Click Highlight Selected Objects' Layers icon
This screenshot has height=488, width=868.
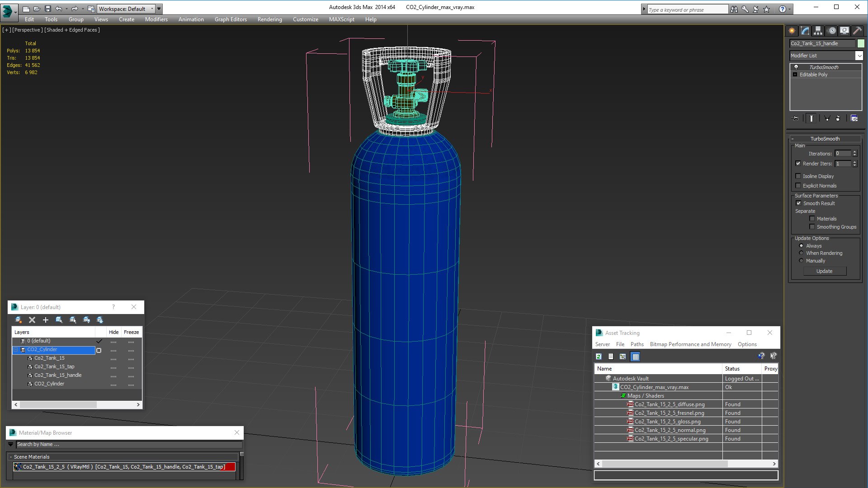click(73, 320)
